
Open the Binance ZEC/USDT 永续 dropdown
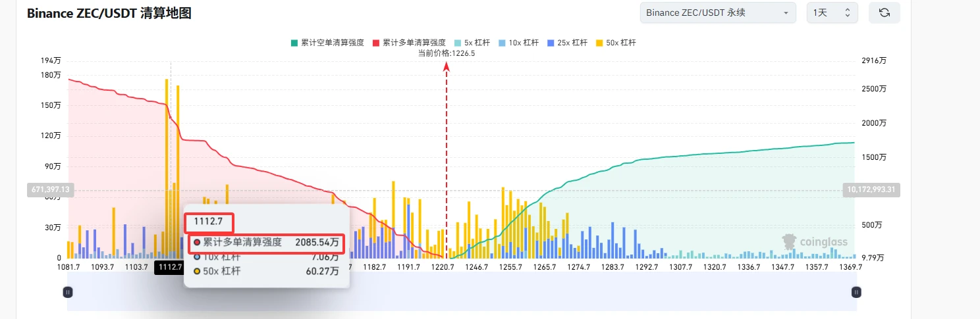click(717, 12)
